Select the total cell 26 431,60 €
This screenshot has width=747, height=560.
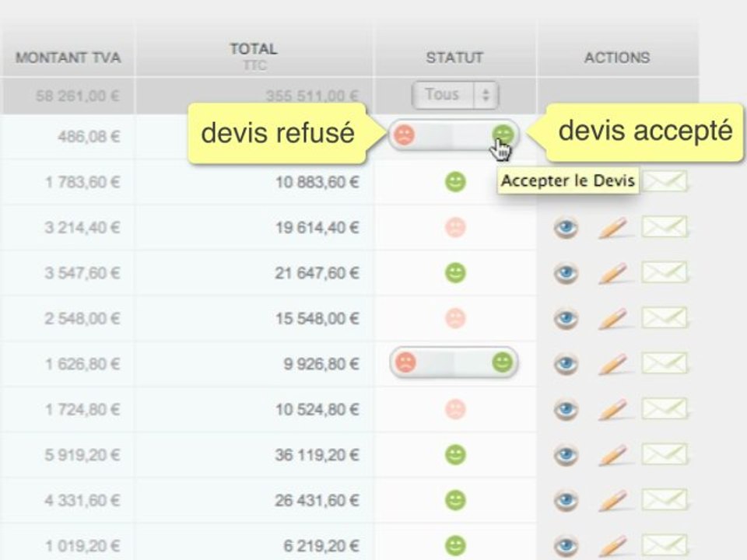(x=317, y=500)
